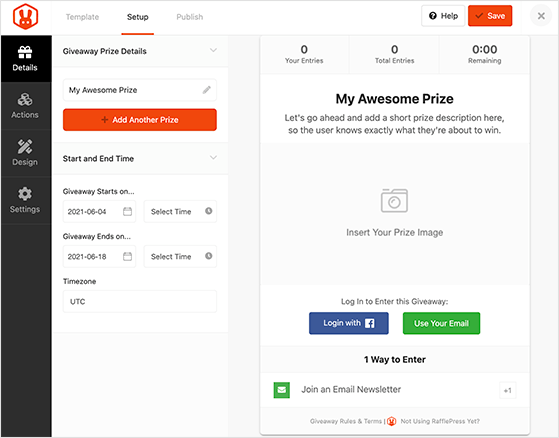Open the Design sidebar panel

26,153
